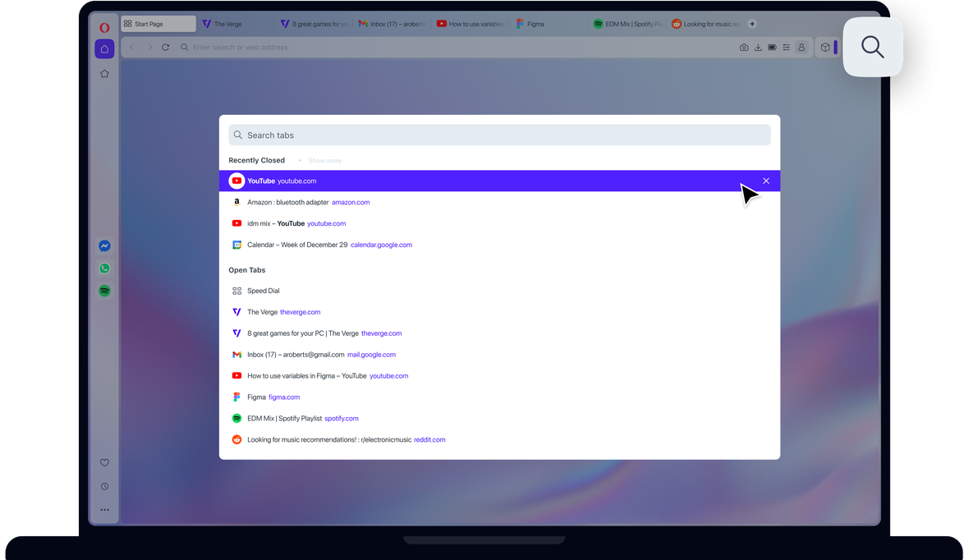Open downloads from the address bar
The height and width of the screenshot is (560, 969).
pos(758,47)
